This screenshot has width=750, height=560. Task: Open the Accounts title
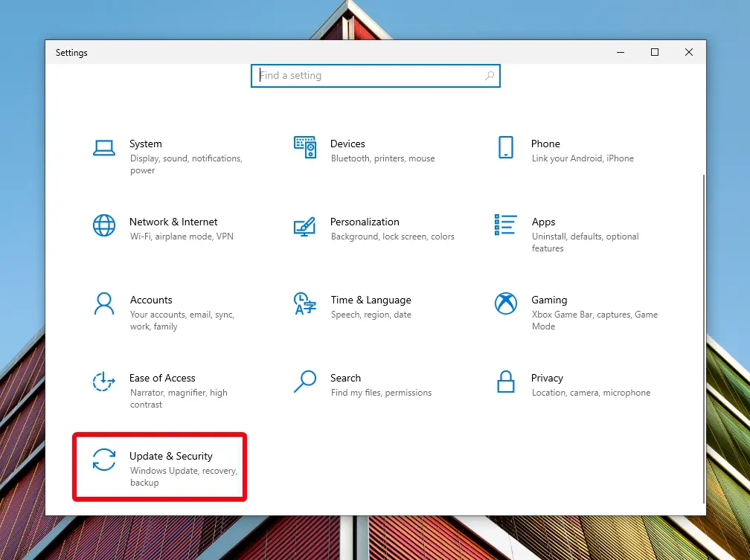[x=151, y=300]
